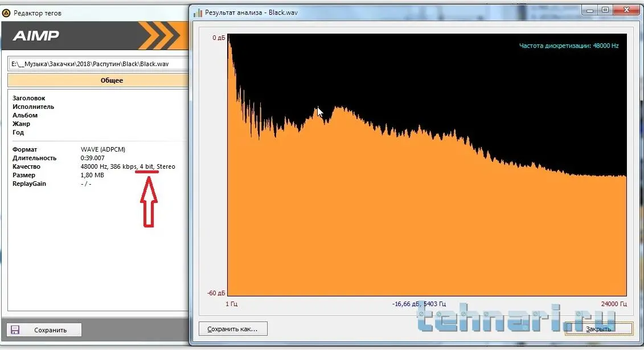This screenshot has height=350, width=644.
Task: Click the Длительность label
Action: click(x=35, y=158)
